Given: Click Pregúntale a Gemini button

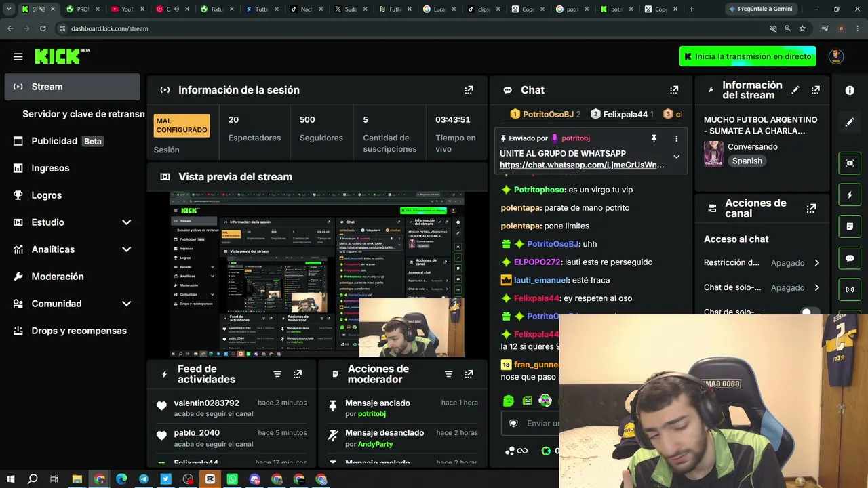Looking at the screenshot, I should click(759, 9).
